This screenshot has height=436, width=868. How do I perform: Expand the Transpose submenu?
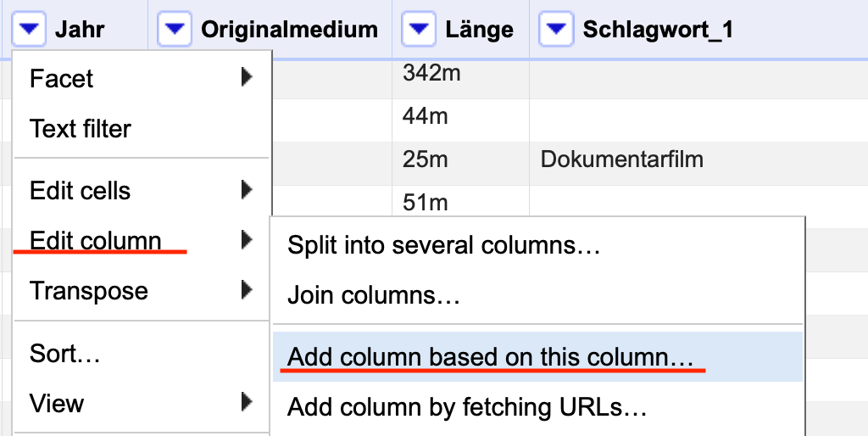click(142, 290)
